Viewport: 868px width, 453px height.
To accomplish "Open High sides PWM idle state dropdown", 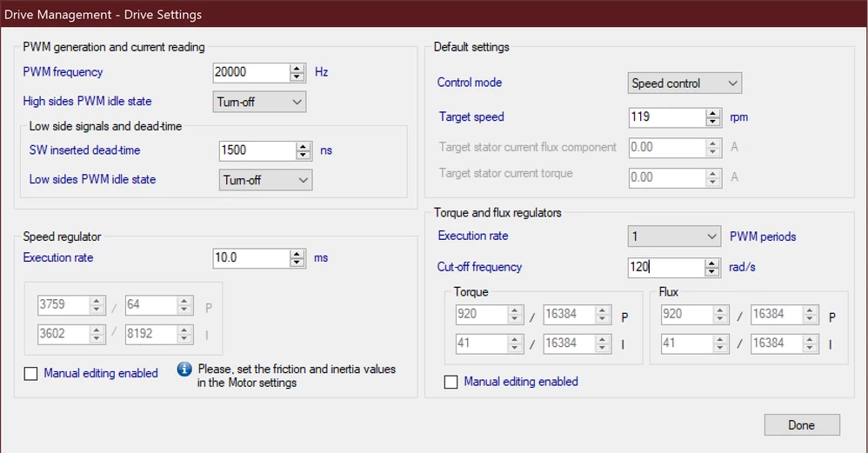I will [x=259, y=102].
